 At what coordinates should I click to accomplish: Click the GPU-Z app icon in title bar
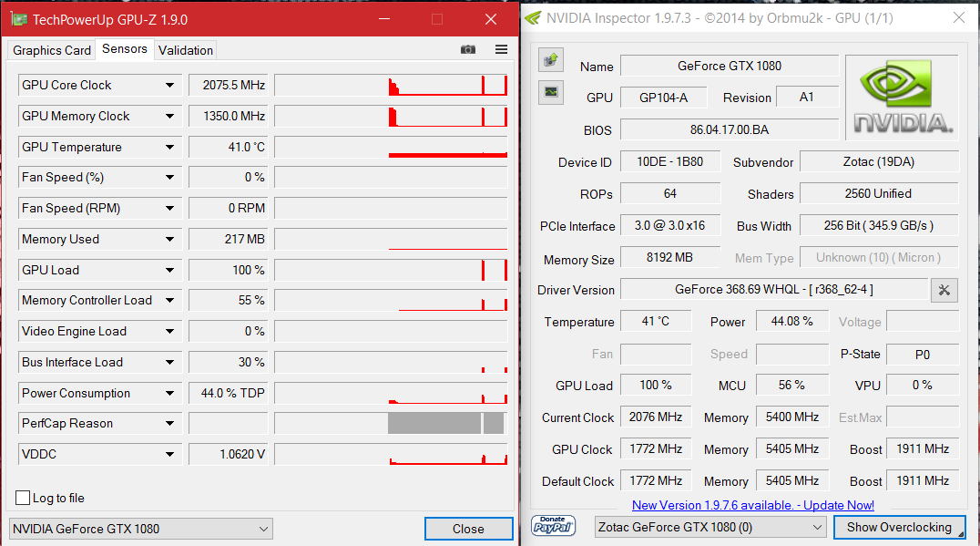[19, 19]
